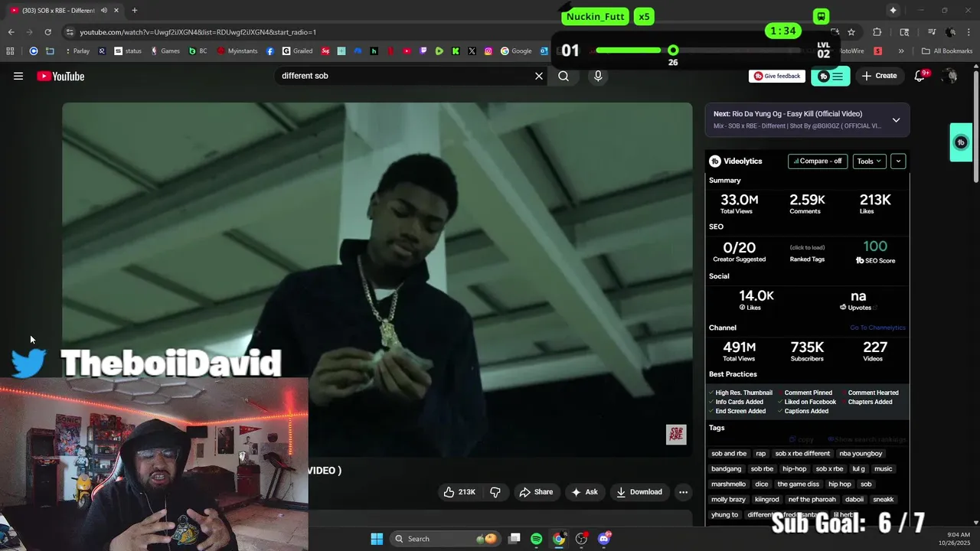Expand the Next up mix playlist chevron
Image resolution: width=980 pixels, height=551 pixels.
pyautogui.click(x=896, y=120)
